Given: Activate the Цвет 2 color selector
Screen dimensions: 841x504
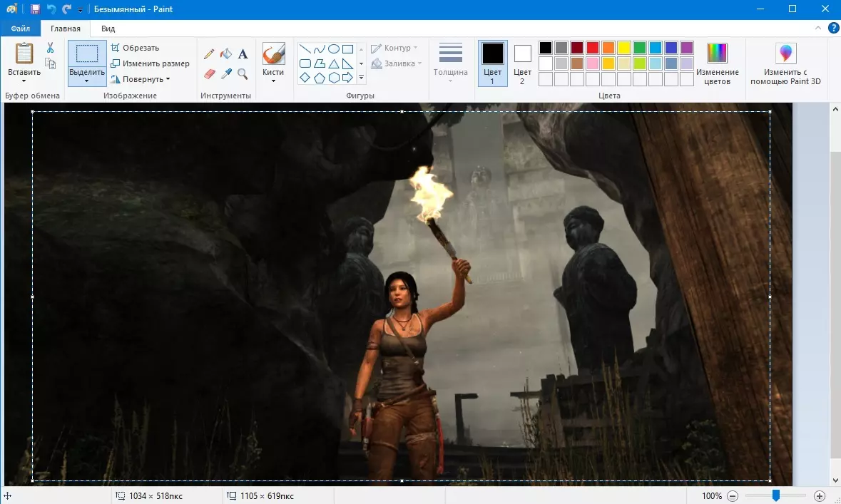Looking at the screenshot, I should click(523, 63).
